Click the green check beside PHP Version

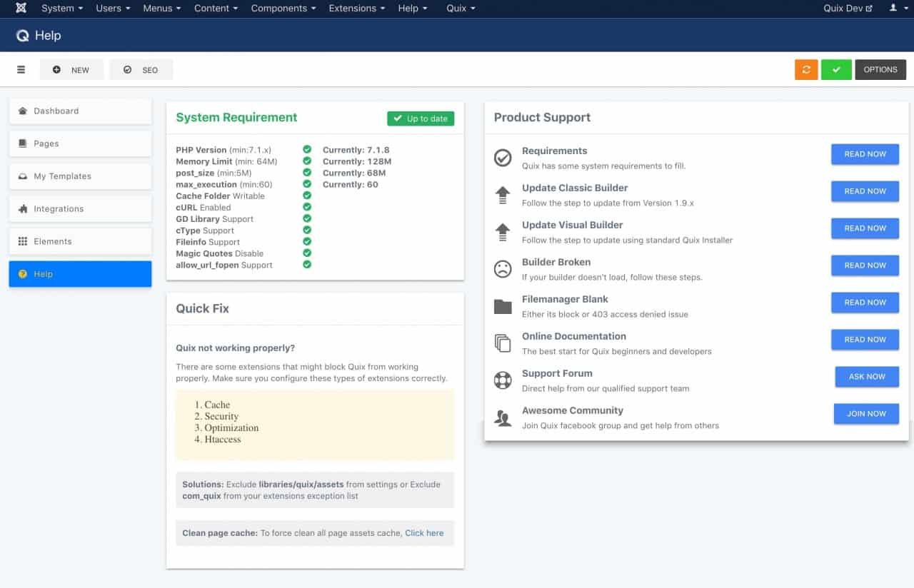click(307, 150)
